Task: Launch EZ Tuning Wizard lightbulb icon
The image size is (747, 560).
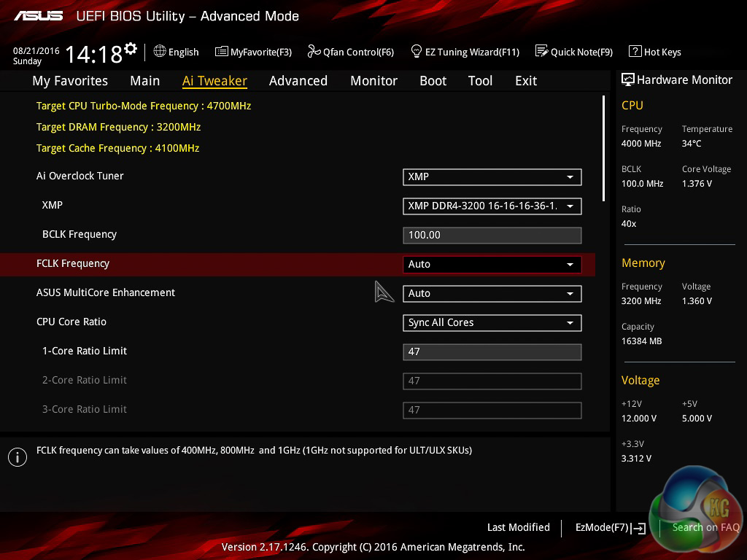Action: [417, 51]
